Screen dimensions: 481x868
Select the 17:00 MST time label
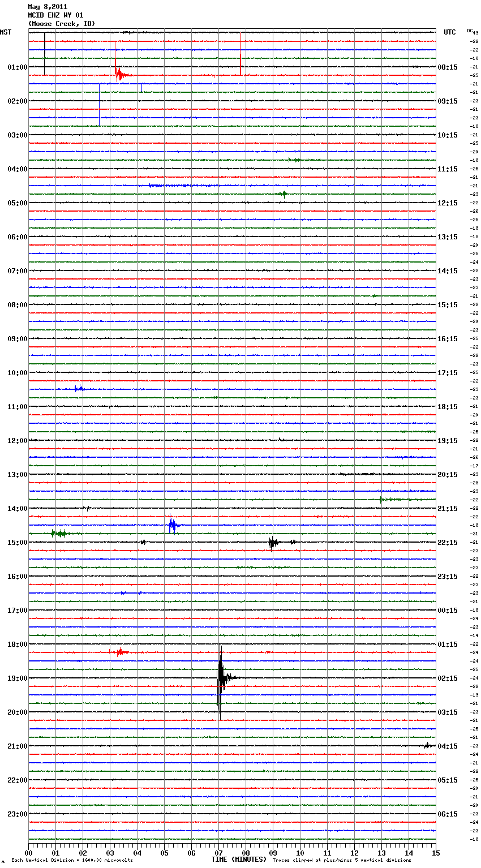pyautogui.click(x=17, y=610)
